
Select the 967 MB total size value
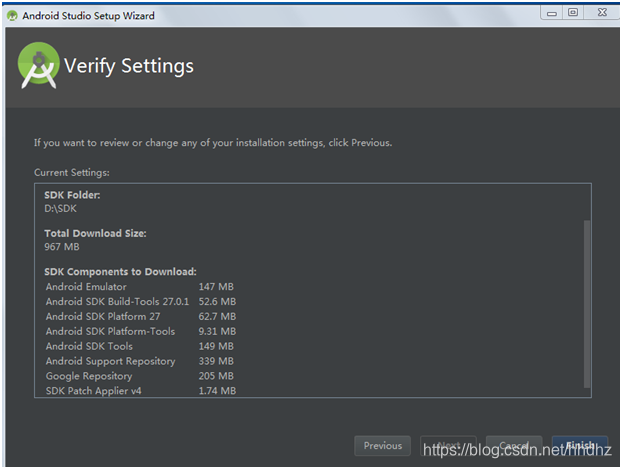point(62,247)
